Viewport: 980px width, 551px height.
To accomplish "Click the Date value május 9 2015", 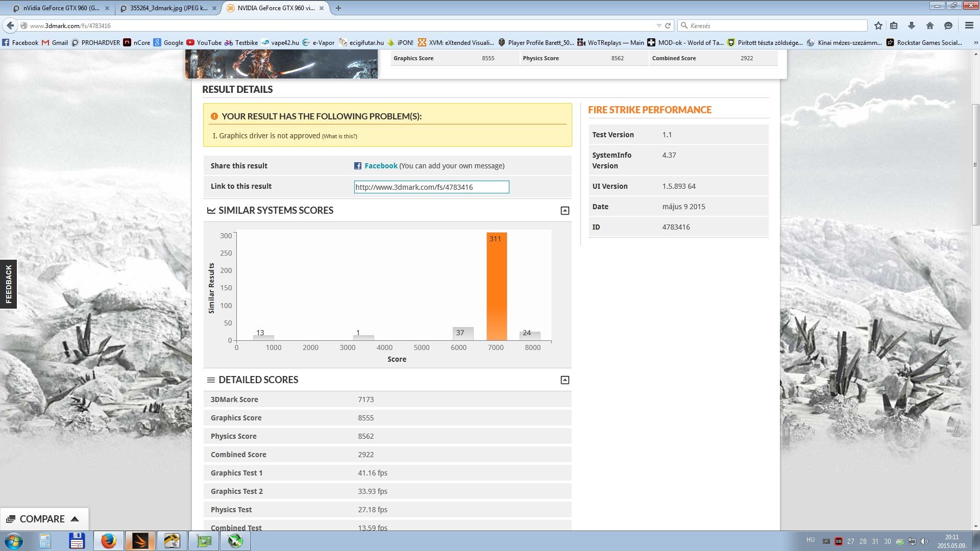I will [683, 207].
